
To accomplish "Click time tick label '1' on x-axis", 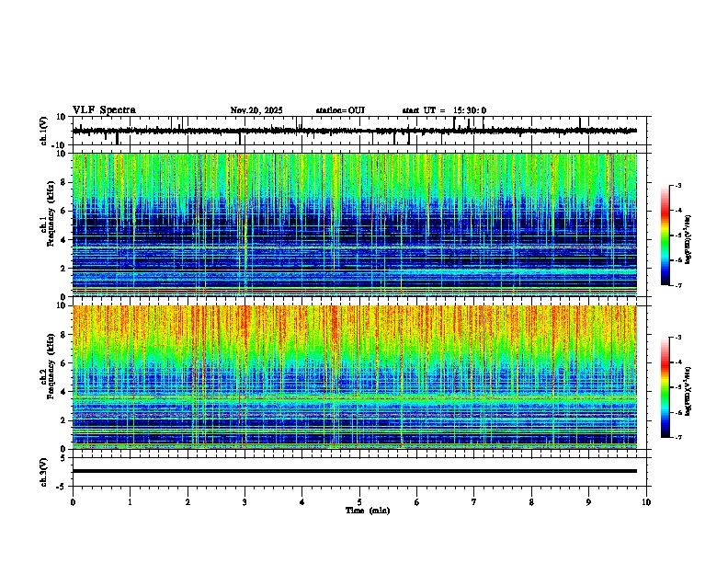I will tap(130, 502).
